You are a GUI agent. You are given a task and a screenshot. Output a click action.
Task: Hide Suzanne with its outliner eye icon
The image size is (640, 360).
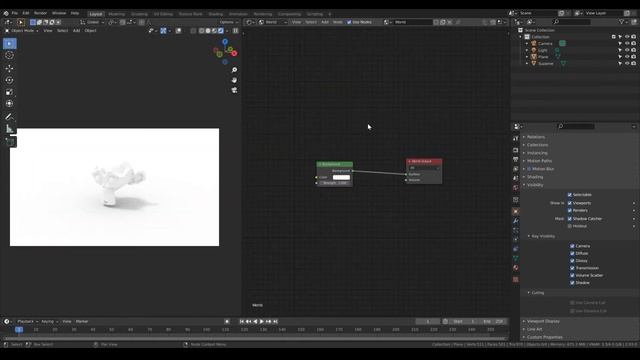tap(627, 63)
